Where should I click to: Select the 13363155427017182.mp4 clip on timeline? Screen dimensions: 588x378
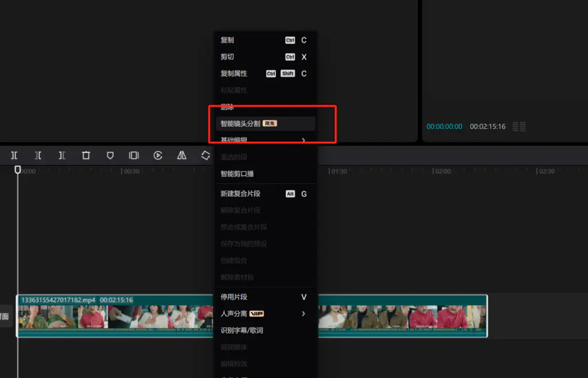pyautogui.click(x=115, y=316)
